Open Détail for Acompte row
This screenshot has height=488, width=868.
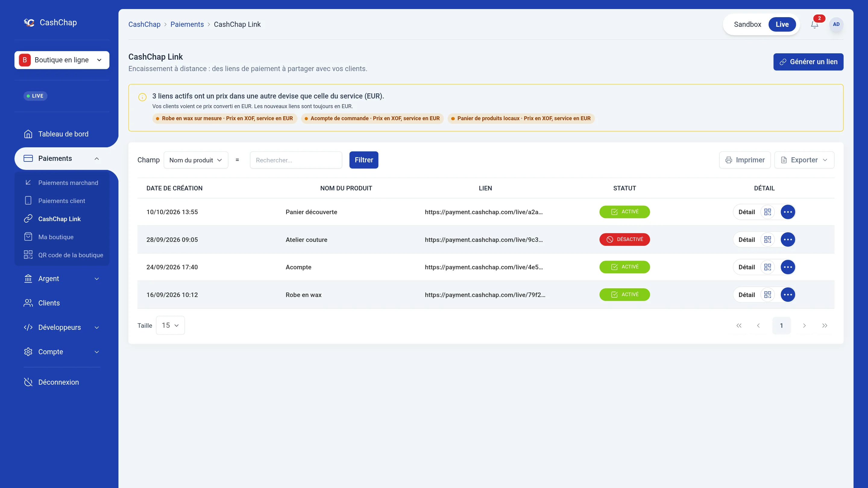tap(746, 267)
